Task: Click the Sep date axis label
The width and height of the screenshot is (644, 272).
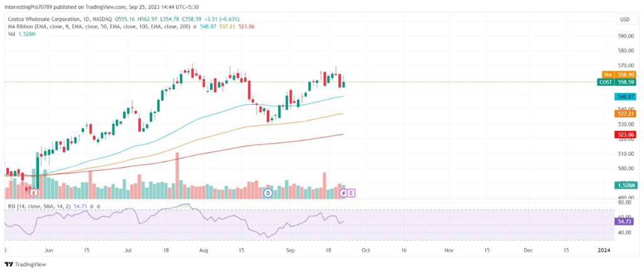Action: point(291,250)
